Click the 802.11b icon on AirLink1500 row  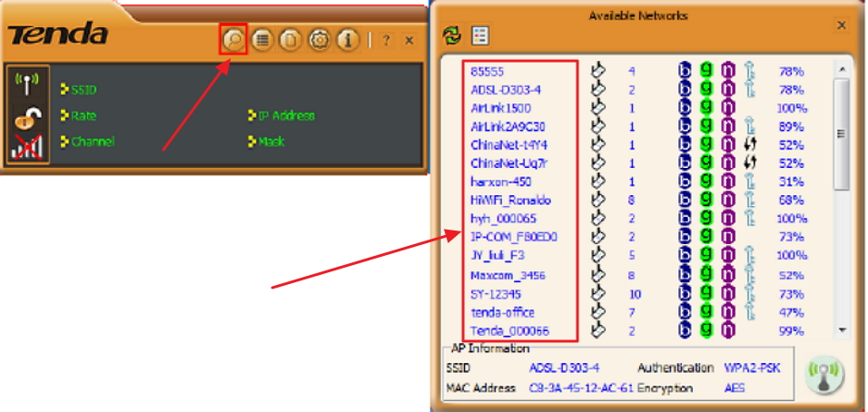685,108
